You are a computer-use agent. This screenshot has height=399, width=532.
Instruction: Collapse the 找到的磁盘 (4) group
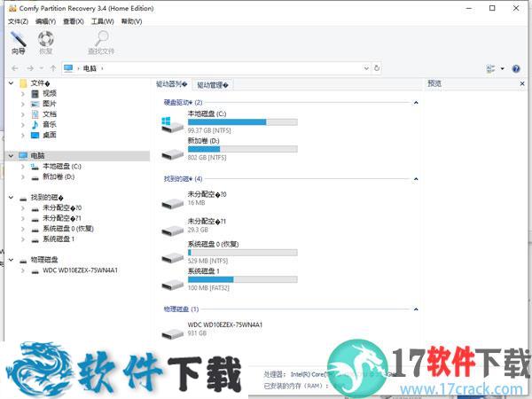(416, 179)
